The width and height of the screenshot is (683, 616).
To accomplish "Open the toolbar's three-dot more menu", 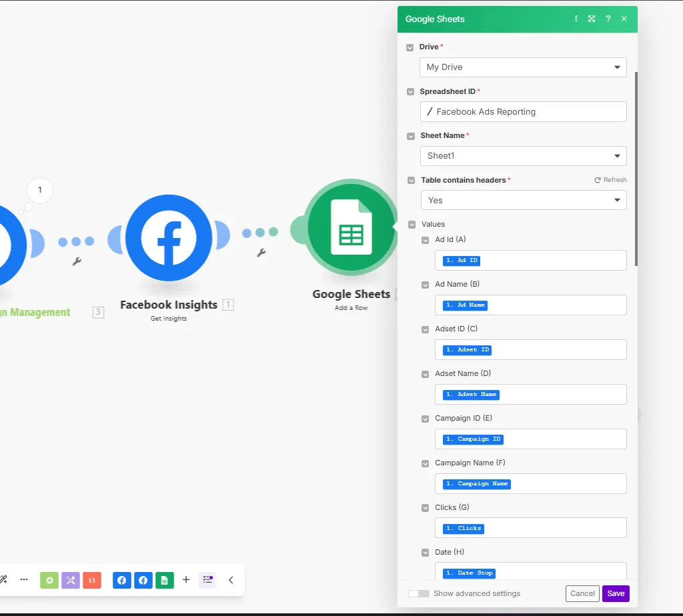I will click(24, 580).
